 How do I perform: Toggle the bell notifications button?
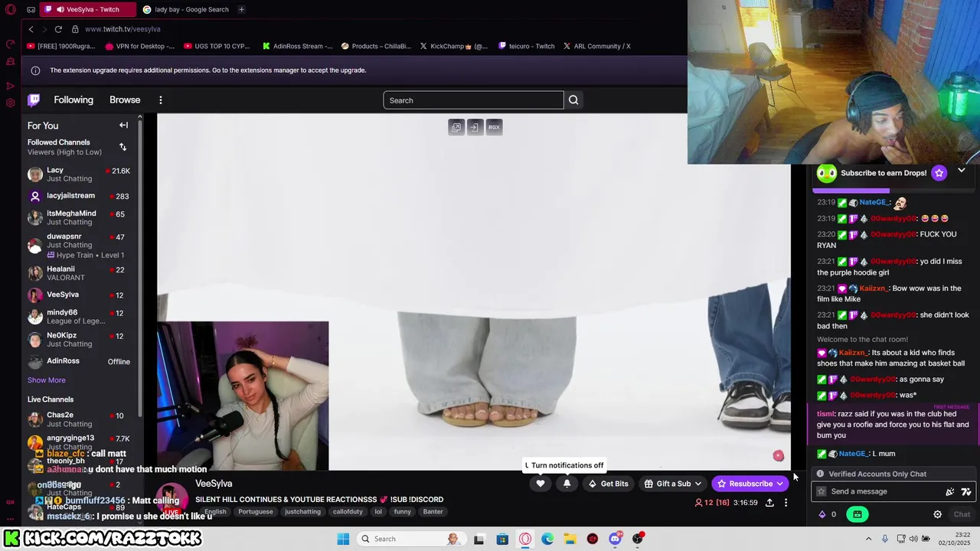567,484
